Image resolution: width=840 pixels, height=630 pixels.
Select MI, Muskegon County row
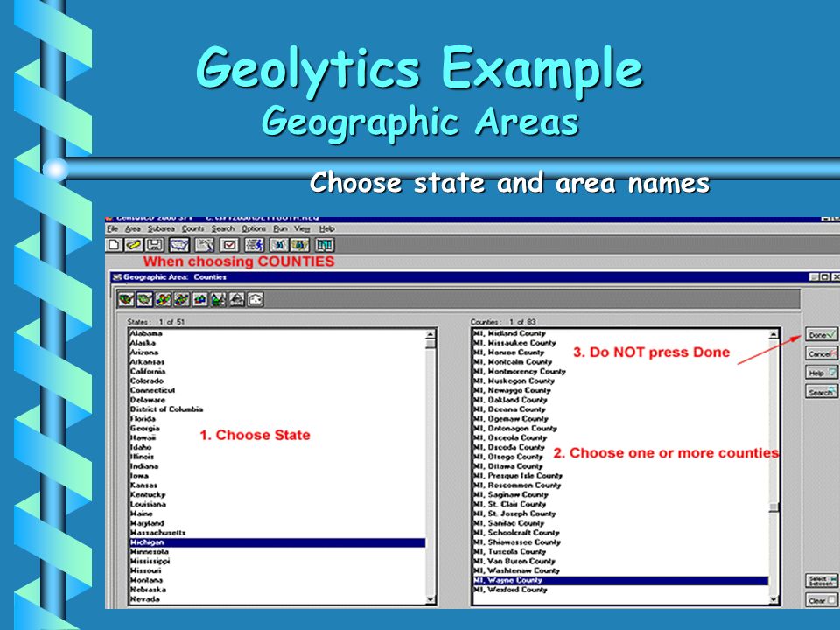[620, 381]
